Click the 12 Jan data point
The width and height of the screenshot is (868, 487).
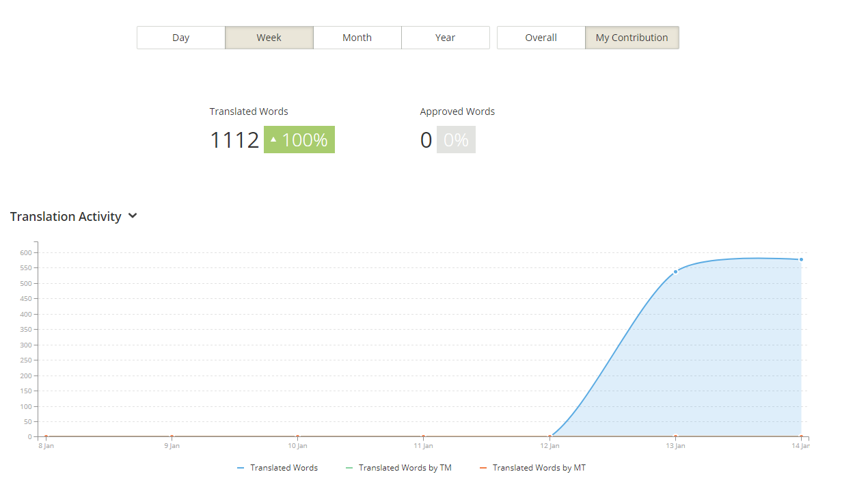click(x=550, y=436)
